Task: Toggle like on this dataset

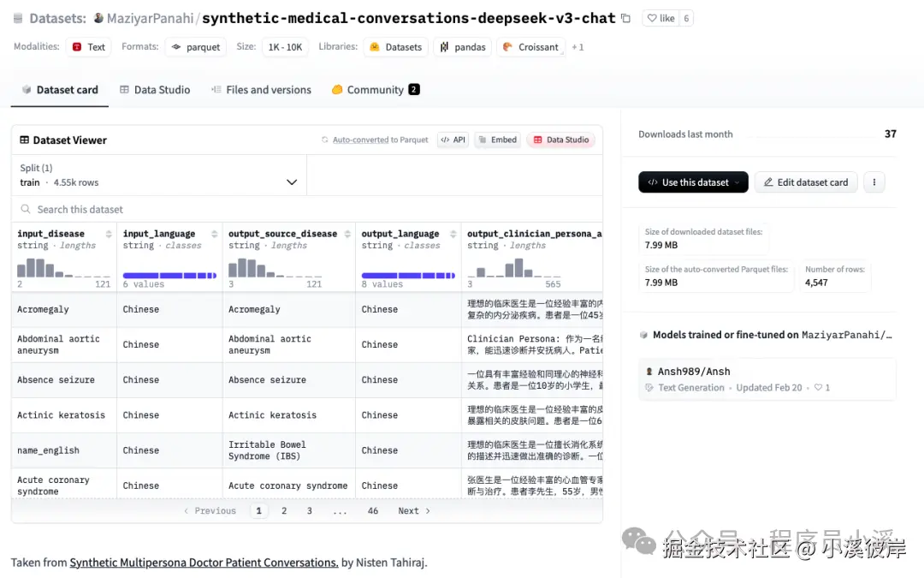Action: 663,17
